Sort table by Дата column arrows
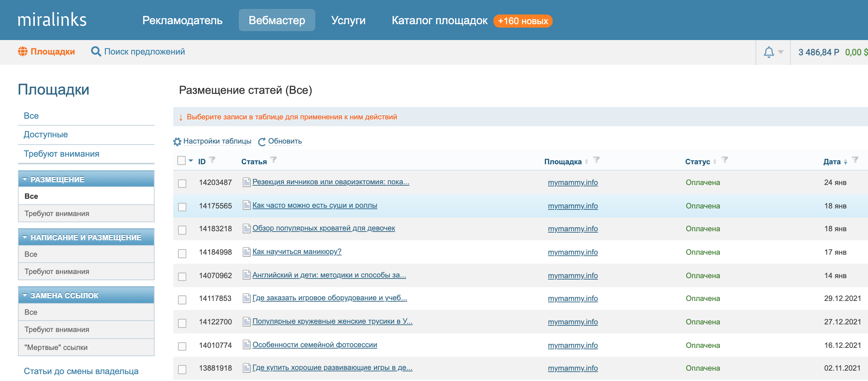 pyautogui.click(x=845, y=162)
